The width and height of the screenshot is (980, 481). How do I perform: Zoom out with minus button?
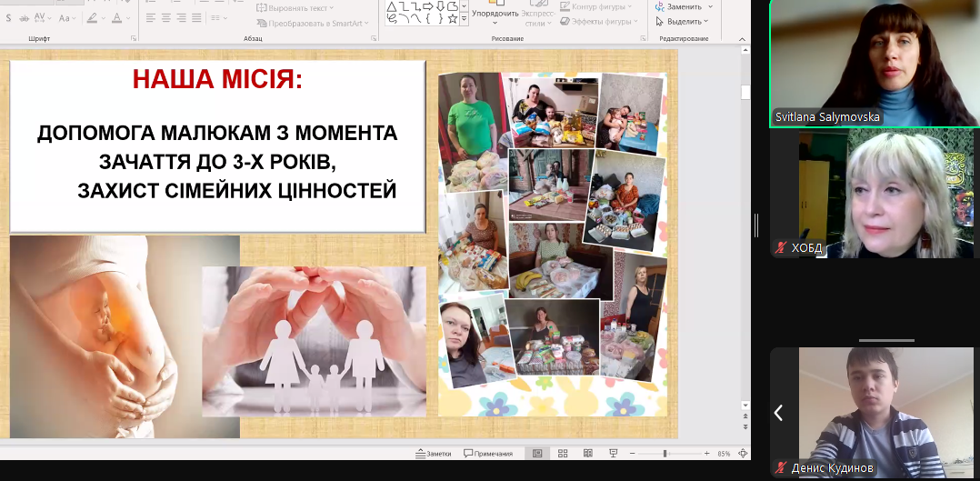click(633, 454)
